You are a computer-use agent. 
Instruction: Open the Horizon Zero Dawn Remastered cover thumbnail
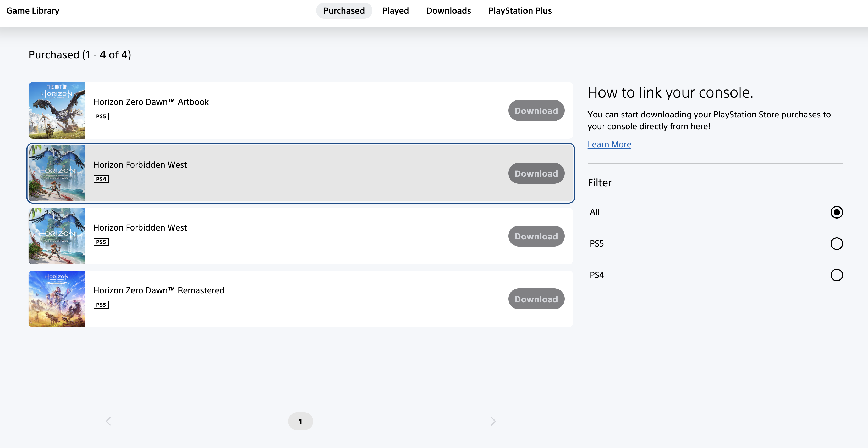coord(57,299)
